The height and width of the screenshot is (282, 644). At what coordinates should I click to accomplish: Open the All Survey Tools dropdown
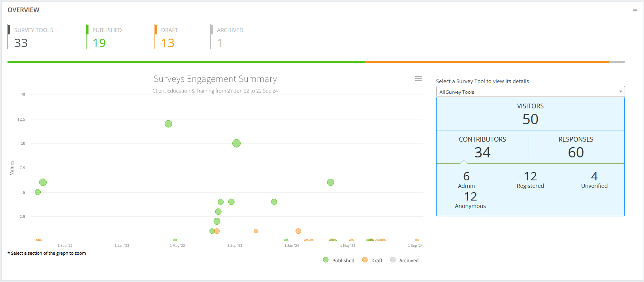point(530,92)
